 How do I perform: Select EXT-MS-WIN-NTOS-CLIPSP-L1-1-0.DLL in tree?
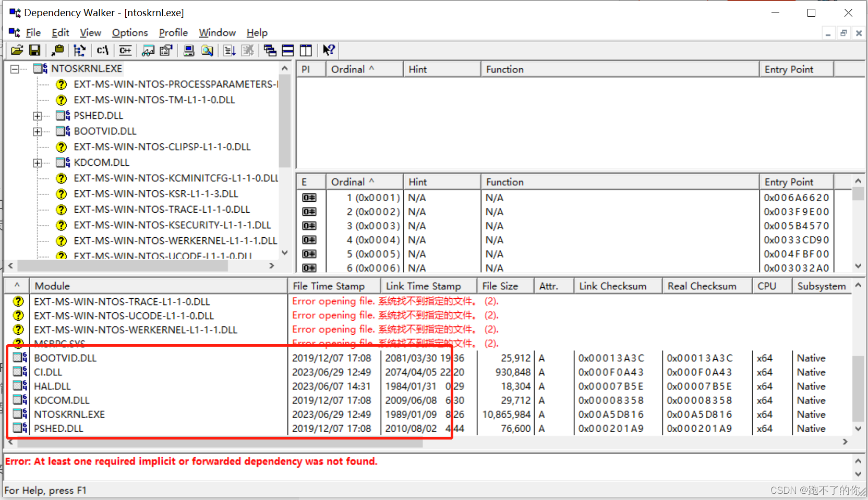pyautogui.click(x=162, y=147)
